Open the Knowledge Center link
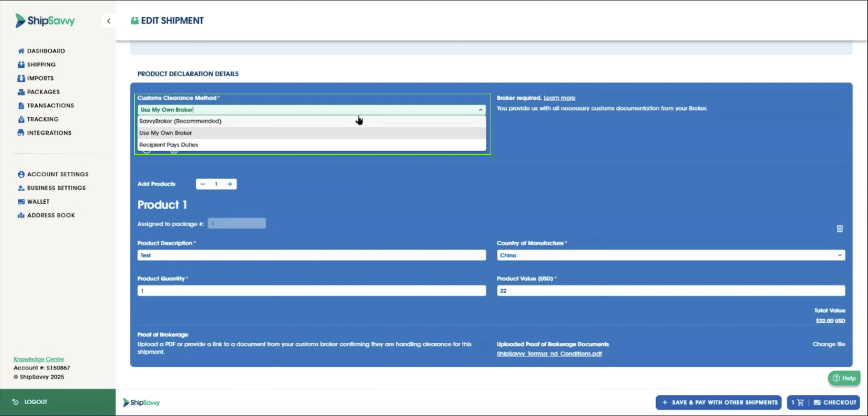The image size is (868, 416). tap(39, 359)
